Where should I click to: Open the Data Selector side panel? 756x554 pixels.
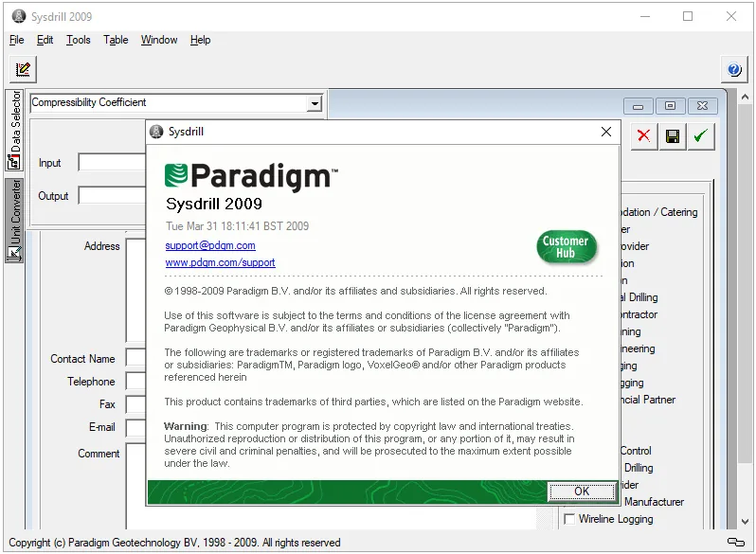pyautogui.click(x=14, y=130)
